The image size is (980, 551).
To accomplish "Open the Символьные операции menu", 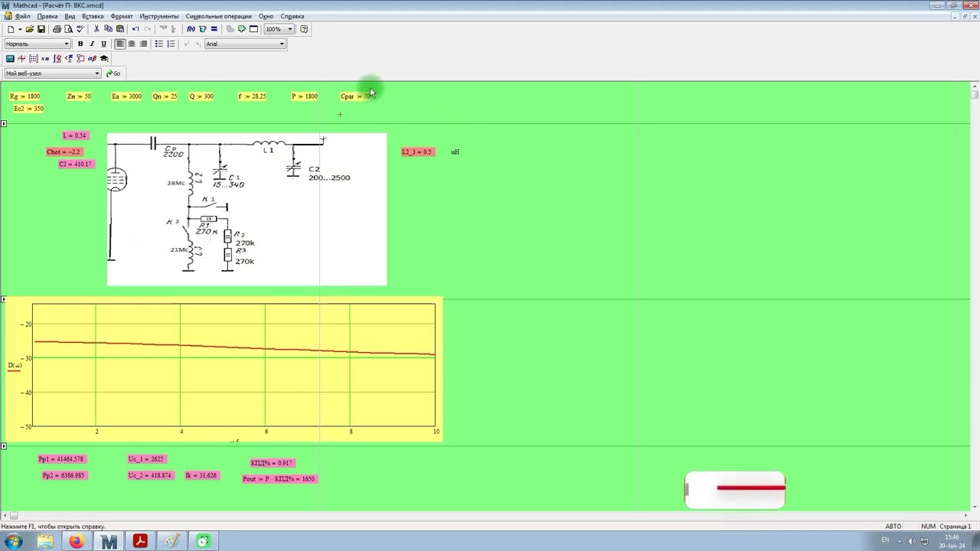I will pos(219,16).
